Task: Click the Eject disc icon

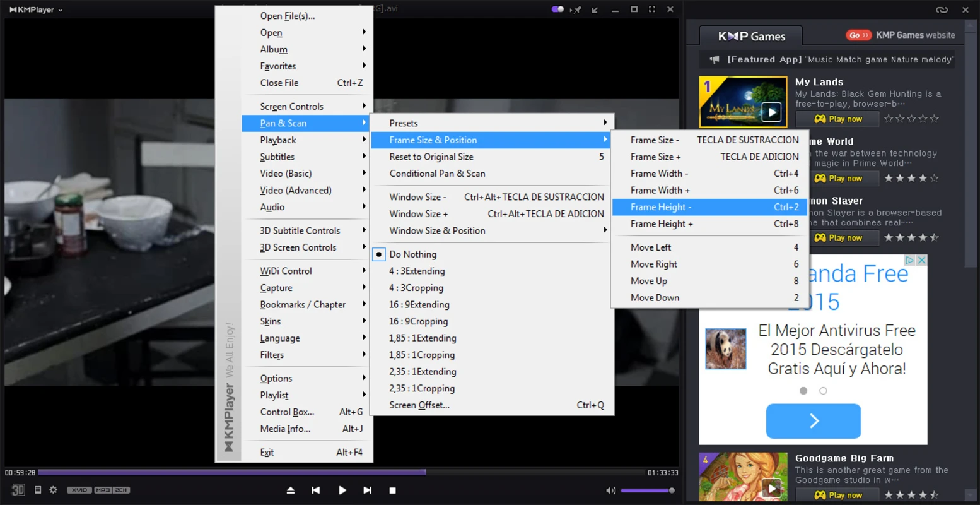Action: coord(290,490)
